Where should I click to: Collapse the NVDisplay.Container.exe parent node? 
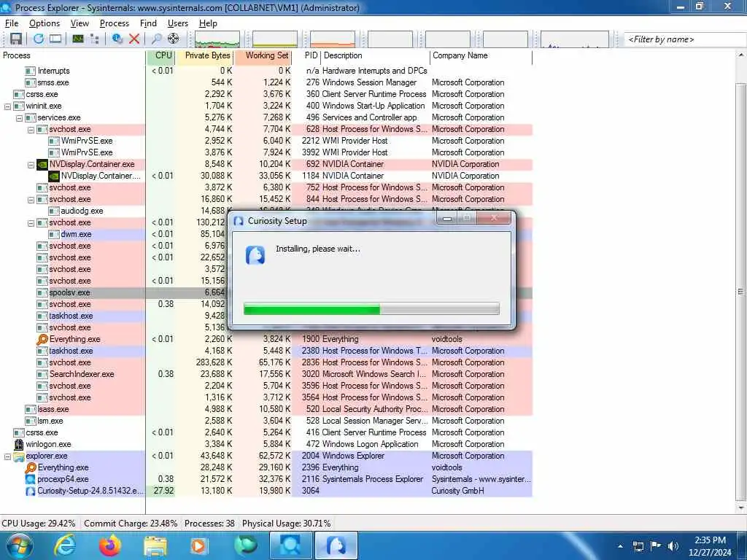[31, 165]
